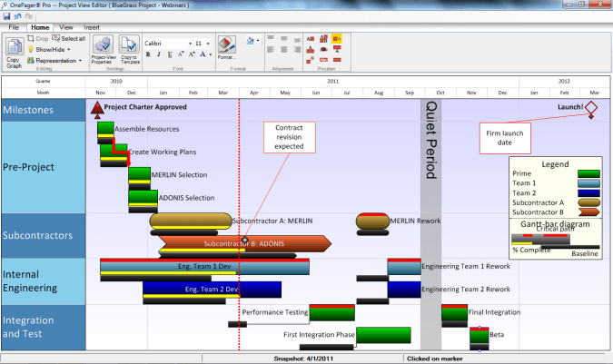Click the Pre-Project swimlane header

pyautogui.click(x=44, y=167)
